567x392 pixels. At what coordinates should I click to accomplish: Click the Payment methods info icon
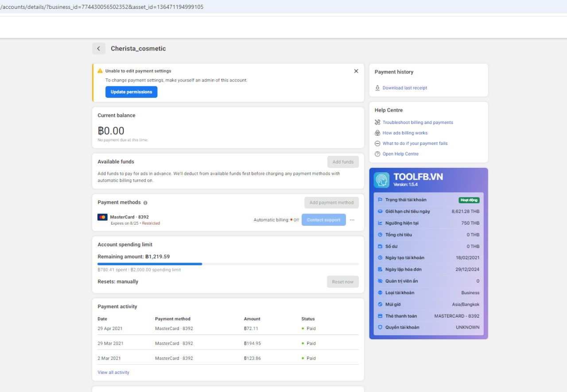[x=145, y=203]
